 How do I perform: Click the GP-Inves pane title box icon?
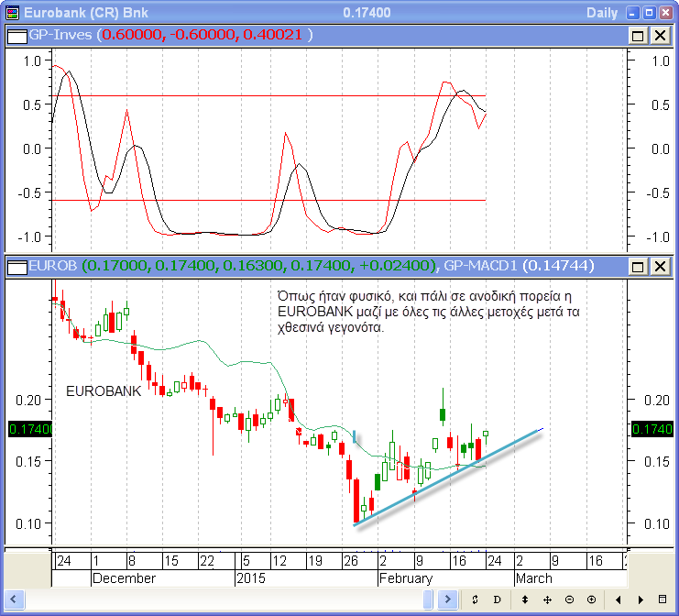(x=17, y=36)
